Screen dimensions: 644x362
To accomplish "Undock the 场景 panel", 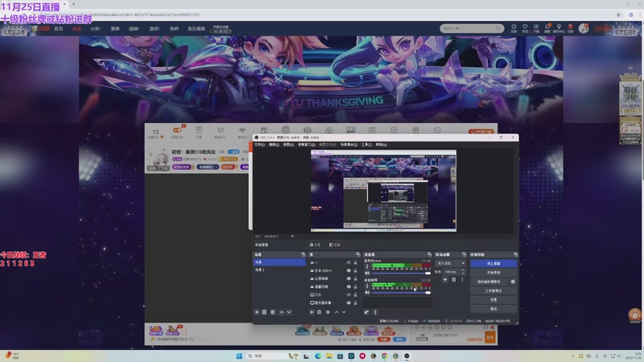I will (x=303, y=254).
